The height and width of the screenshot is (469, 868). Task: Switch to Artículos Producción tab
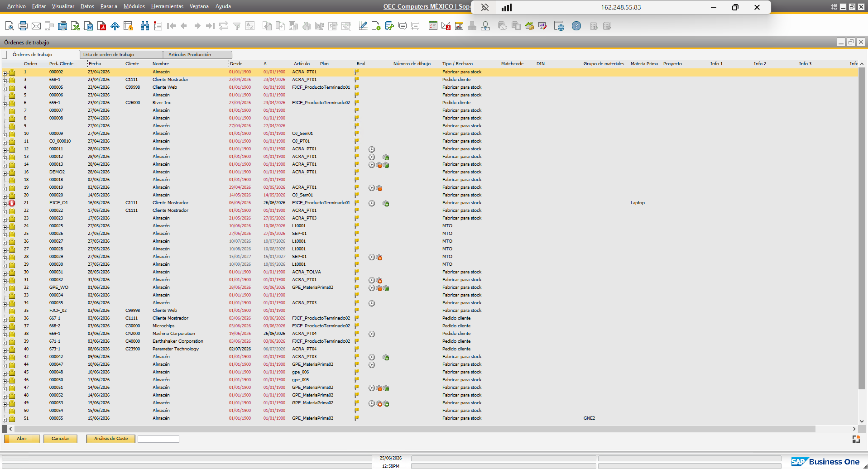(197, 54)
